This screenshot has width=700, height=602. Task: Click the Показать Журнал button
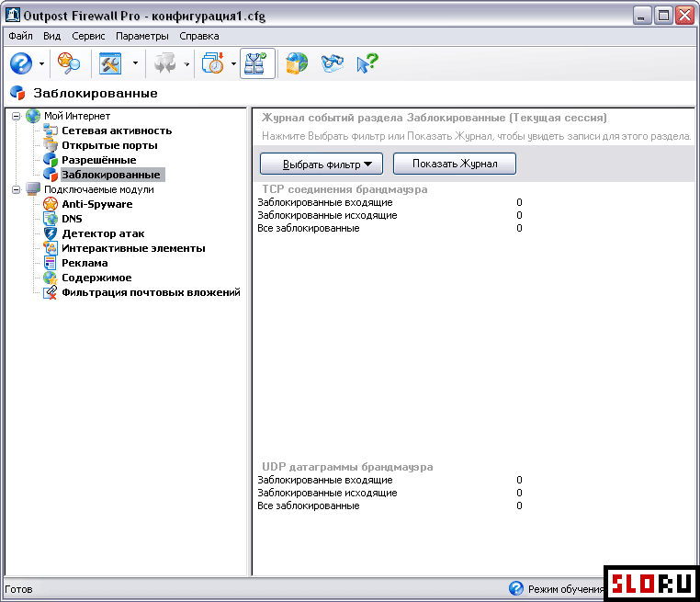455,164
